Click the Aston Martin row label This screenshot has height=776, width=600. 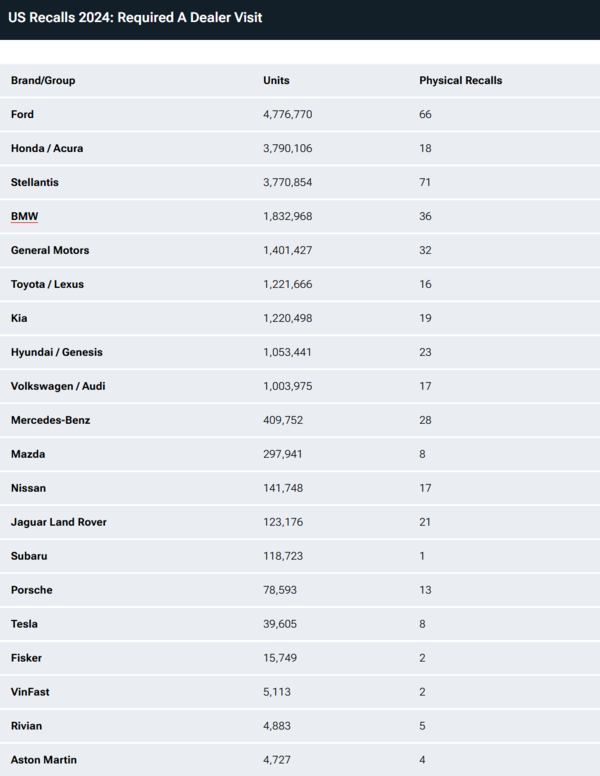(43, 760)
